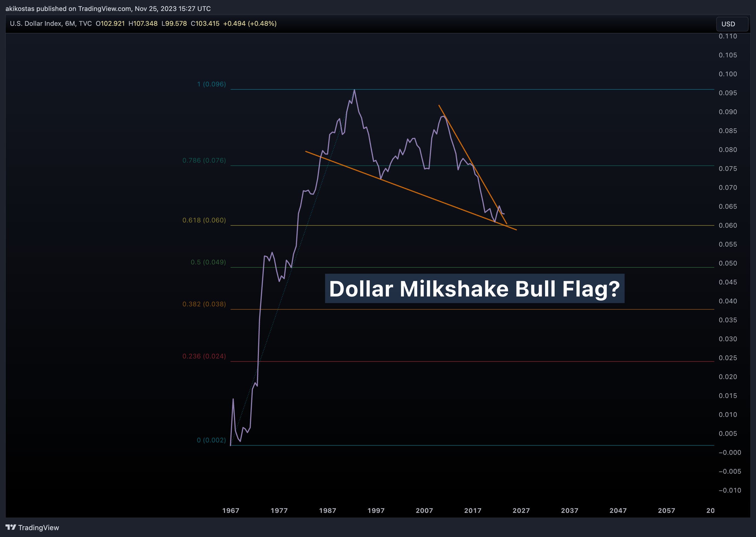Select the 'U.S. Dollar Index, 6M, TVC' symbol title
This screenshot has width=756, height=537.
(50, 24)
